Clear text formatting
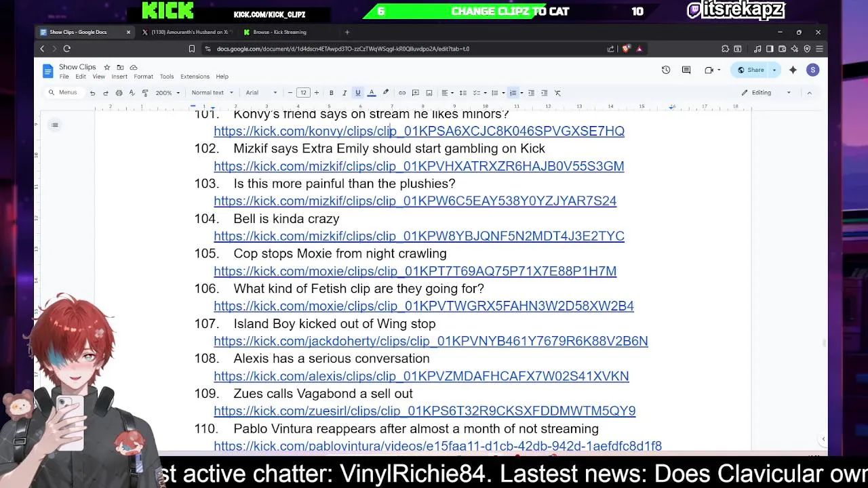The image size is (868, 488). click(x=557, y=93)
